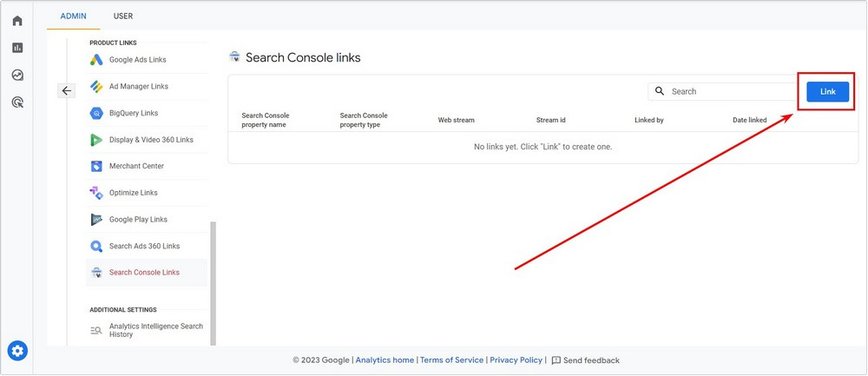
Task: Select the ADMIN tab
Action: tap(73, 16)
